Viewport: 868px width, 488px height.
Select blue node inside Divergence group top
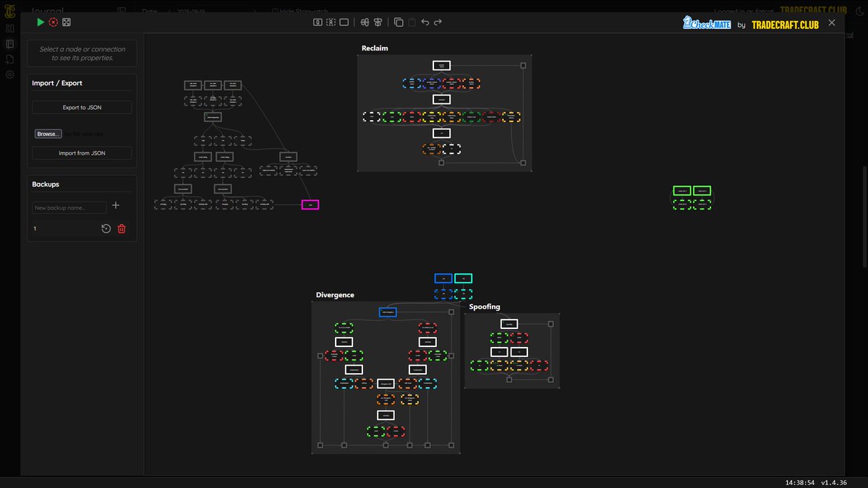click(388, 312)
